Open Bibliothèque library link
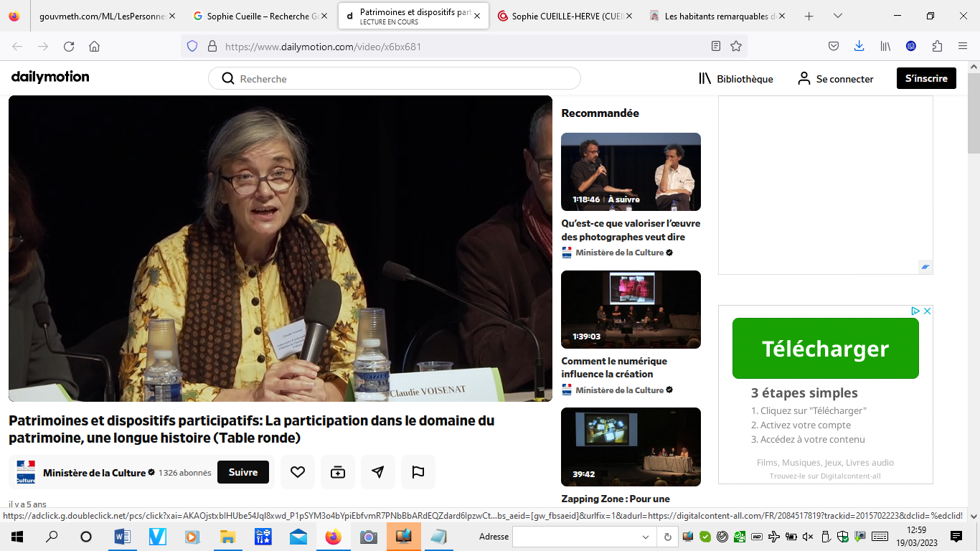 736,79
